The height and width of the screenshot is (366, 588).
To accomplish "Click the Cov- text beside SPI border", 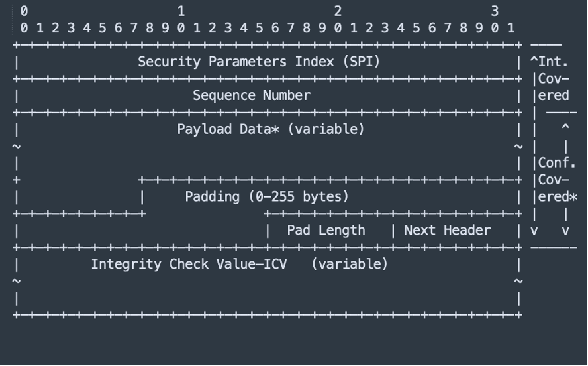I will click(x=554, y=78).
